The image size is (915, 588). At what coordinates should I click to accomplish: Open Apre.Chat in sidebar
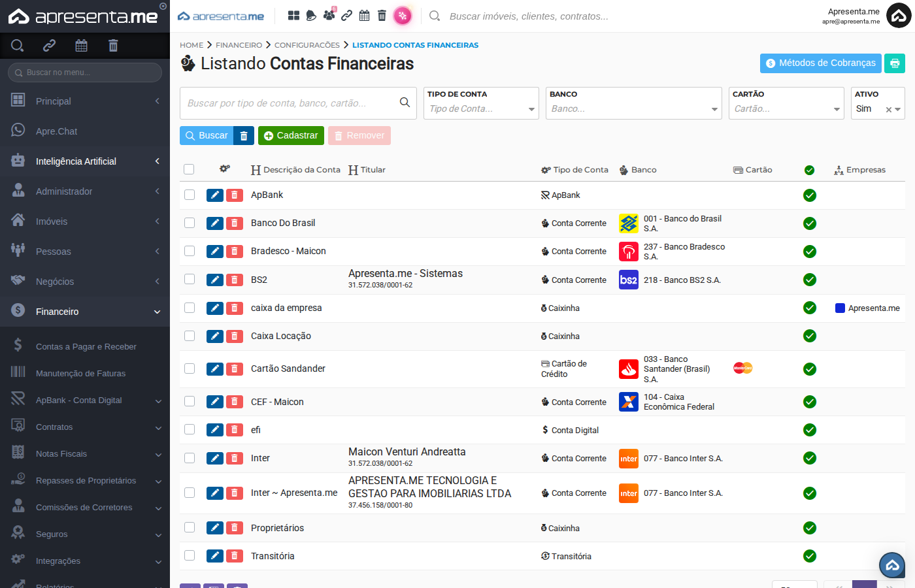click(x=85, y=131)
